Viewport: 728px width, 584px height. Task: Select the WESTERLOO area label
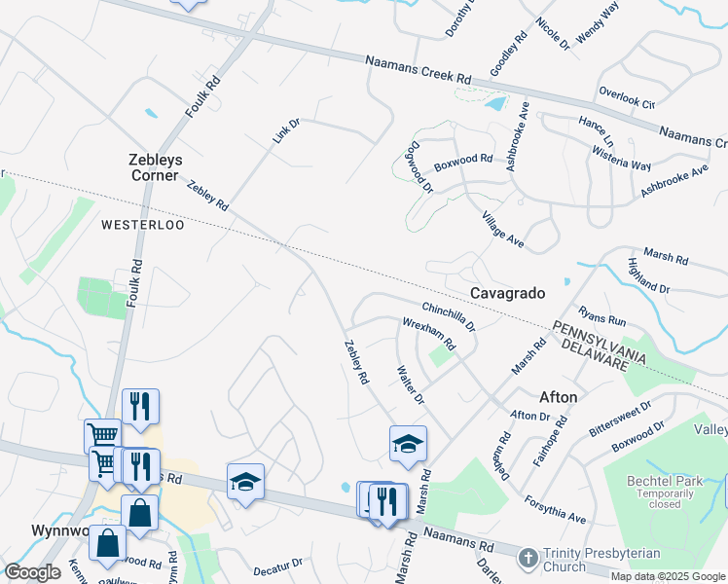point(143,225)
